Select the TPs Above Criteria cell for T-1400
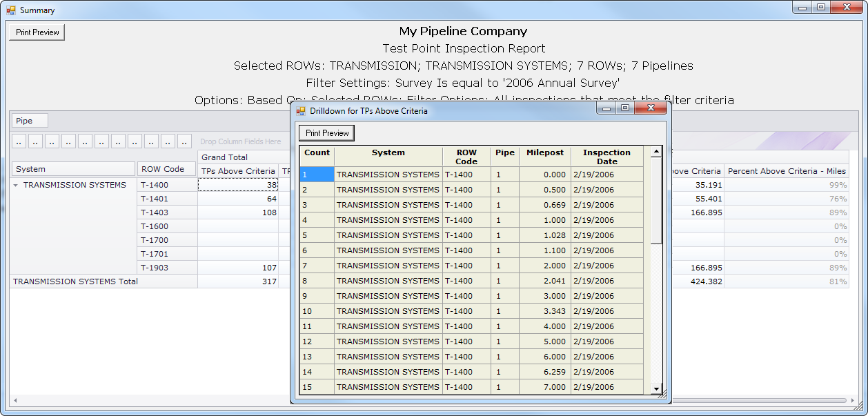868x416 pixels. 238,185
